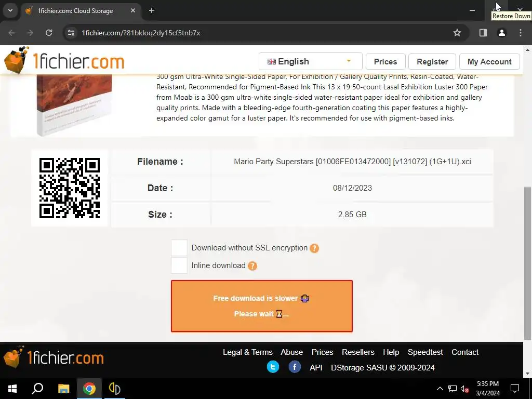Screen dimensions: 532x399
Task: Click the vertical page scrollbar thumb
Action: (528, 263)
